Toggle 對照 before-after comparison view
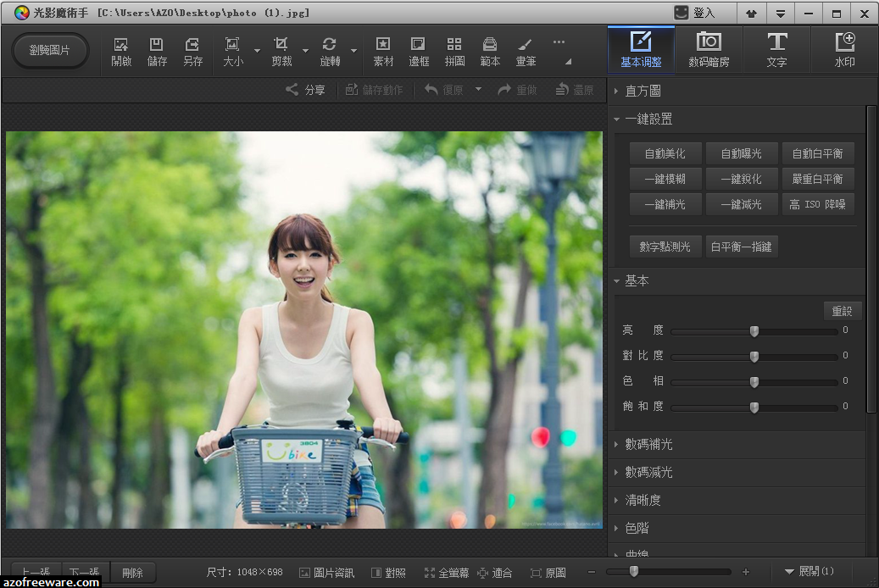This screenshot has height=588, width=879. [x=388, y=572]
